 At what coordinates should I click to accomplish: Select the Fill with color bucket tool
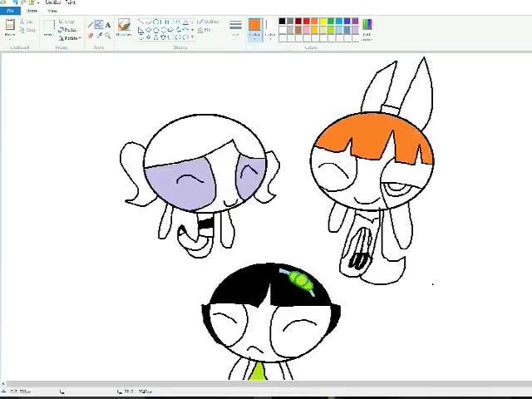tap(99, 25)
